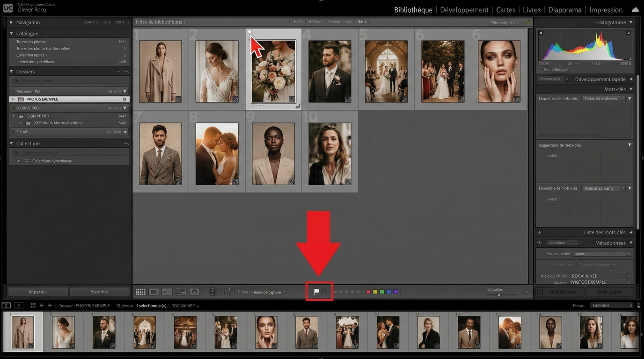The width and height of the screenshot is (644, 359).
Task: Select Attribut in the library filter
Action: click(315, 22)
